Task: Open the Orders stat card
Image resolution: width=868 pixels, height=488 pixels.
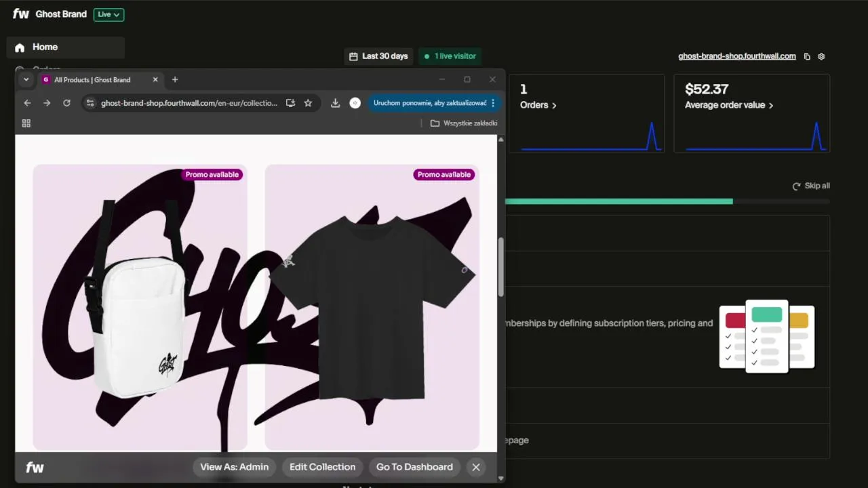Action: tap(587, 113)
